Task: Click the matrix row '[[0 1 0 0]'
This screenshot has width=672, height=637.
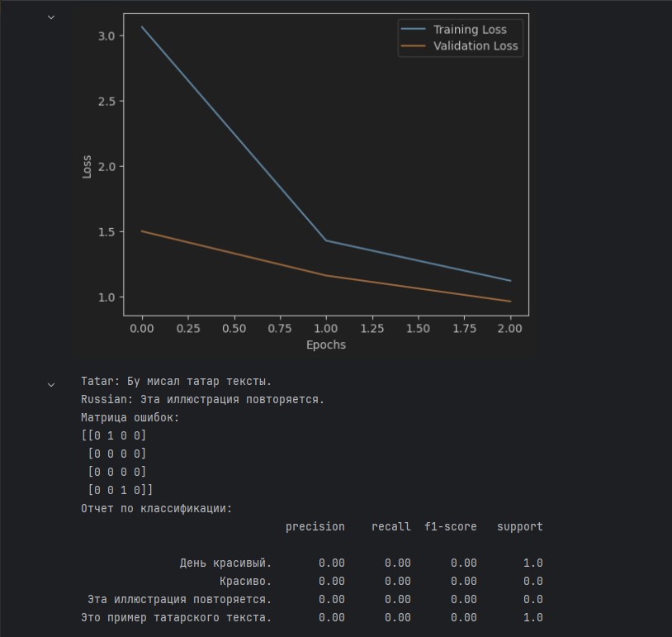Action: click(x=114, y=435)
